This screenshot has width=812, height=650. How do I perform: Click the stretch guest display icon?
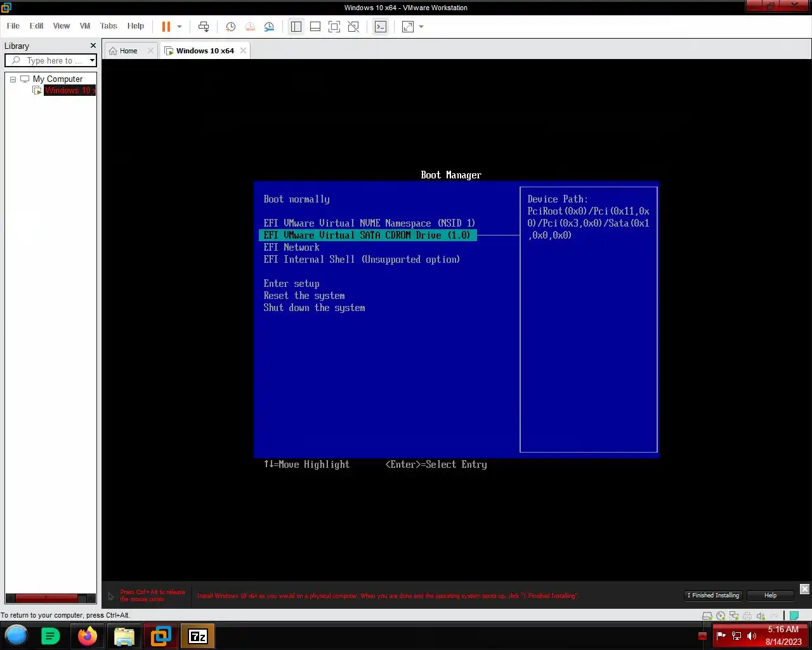(x=408, y=27)
